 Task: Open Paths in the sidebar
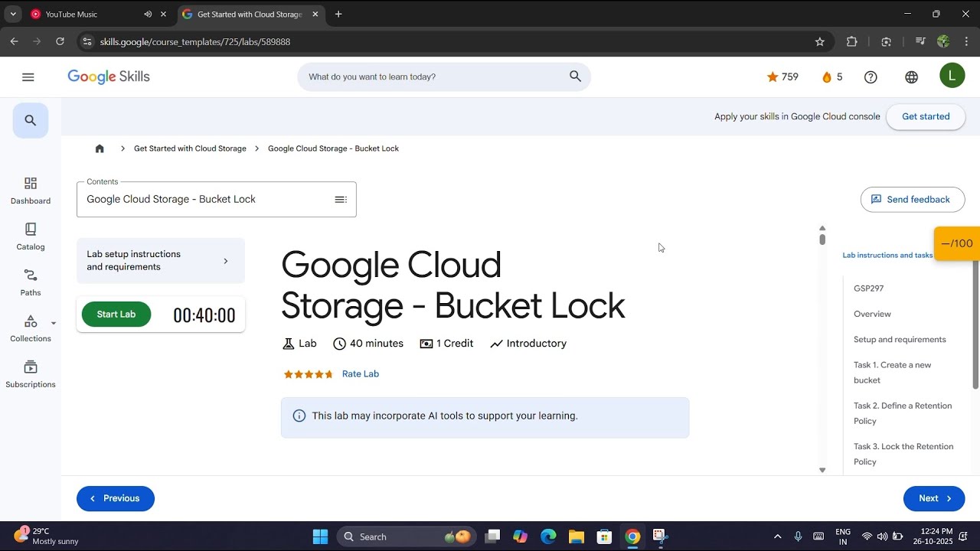point(31,282)
